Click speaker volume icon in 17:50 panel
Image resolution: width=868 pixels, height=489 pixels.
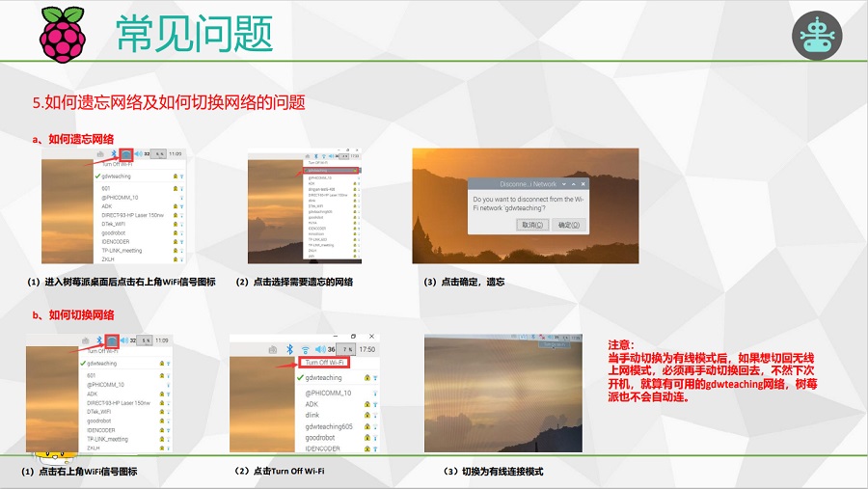point(318,348)
